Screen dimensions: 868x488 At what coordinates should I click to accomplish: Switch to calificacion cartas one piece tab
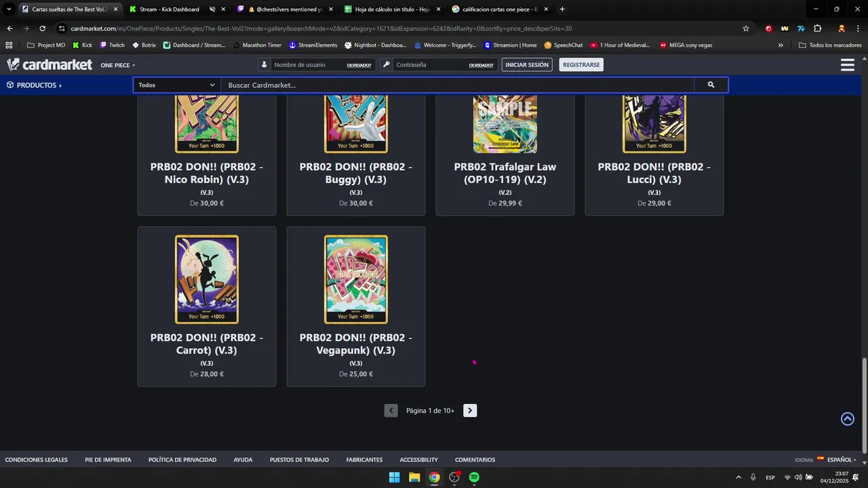(x=498, y=9)
